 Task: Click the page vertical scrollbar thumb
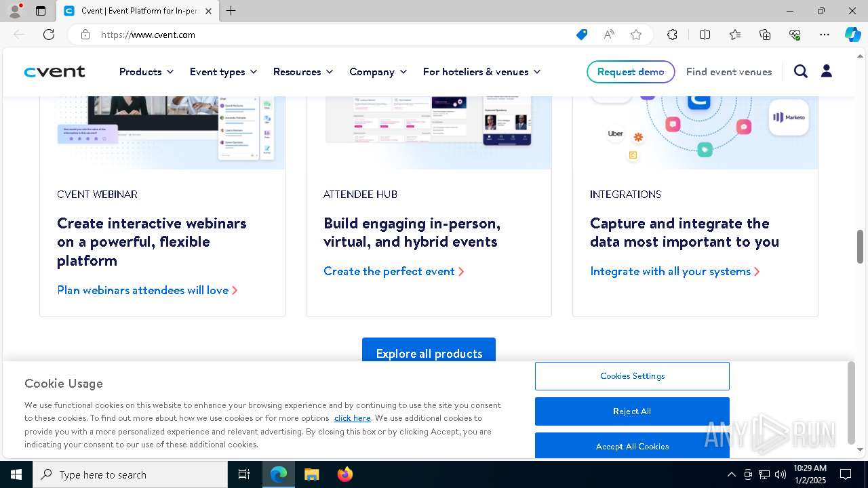point(861,246)
